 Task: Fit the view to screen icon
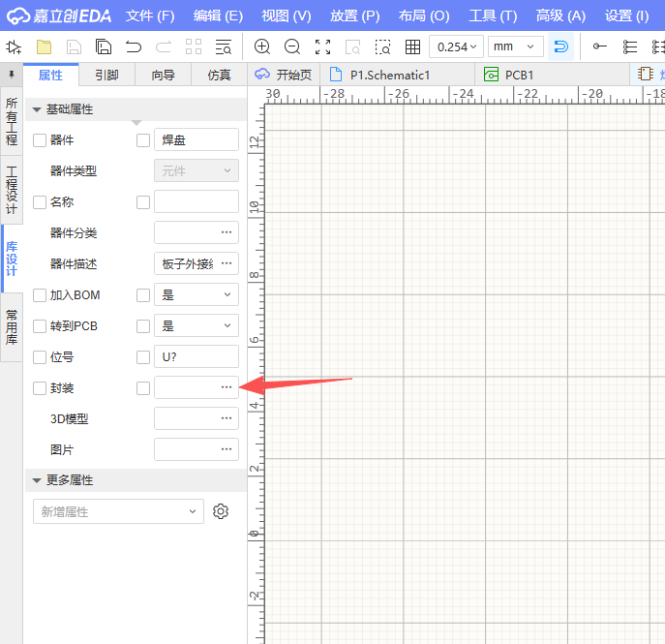[322, 46]
